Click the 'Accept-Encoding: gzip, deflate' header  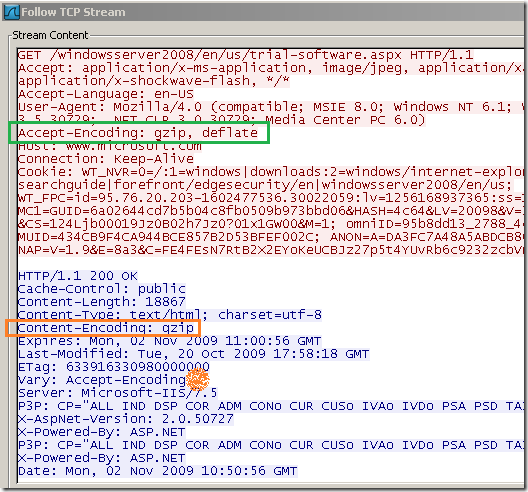click(138, 133)
